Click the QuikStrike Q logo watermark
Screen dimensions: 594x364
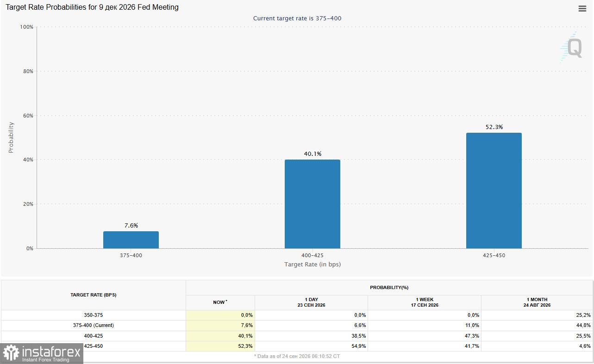tap(571, 47)
